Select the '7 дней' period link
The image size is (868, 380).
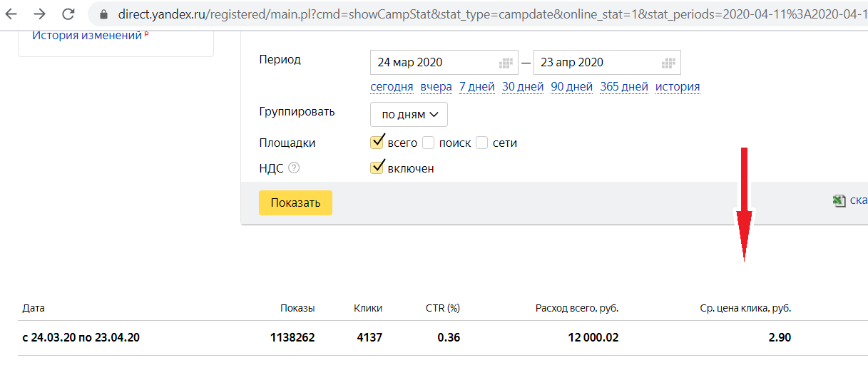tap(477, 87)
